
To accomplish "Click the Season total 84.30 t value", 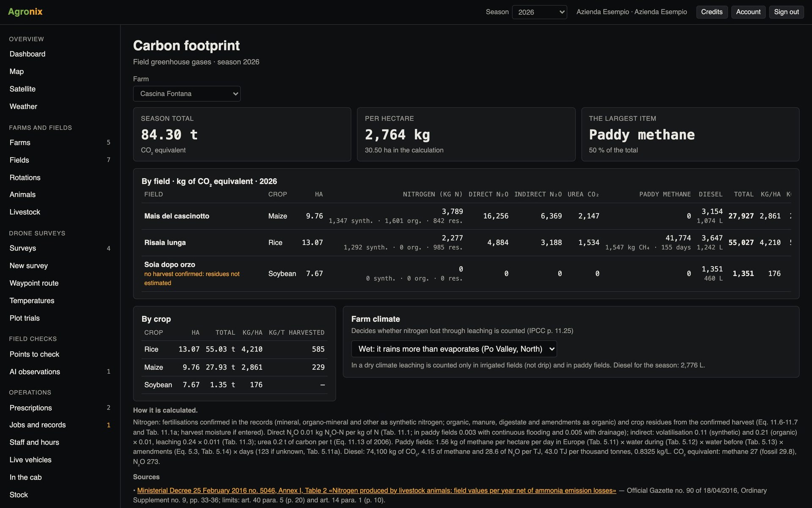I will [169, 135].
